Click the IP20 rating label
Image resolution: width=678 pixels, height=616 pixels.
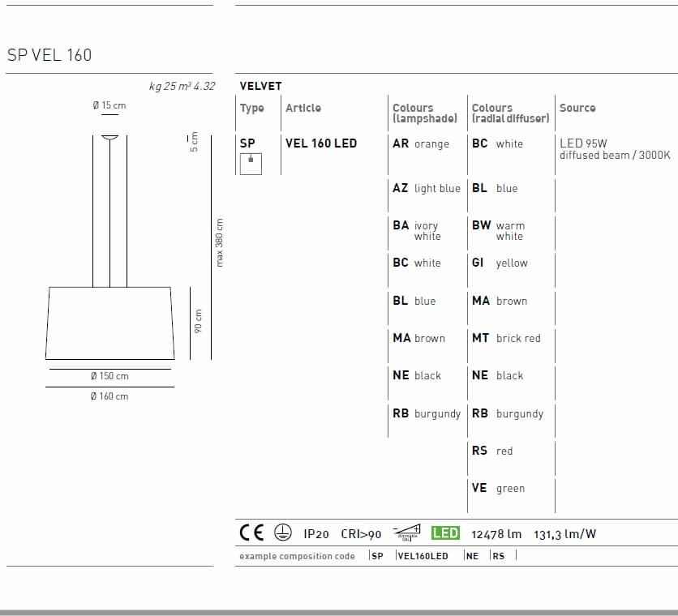[x=315, y=534]
